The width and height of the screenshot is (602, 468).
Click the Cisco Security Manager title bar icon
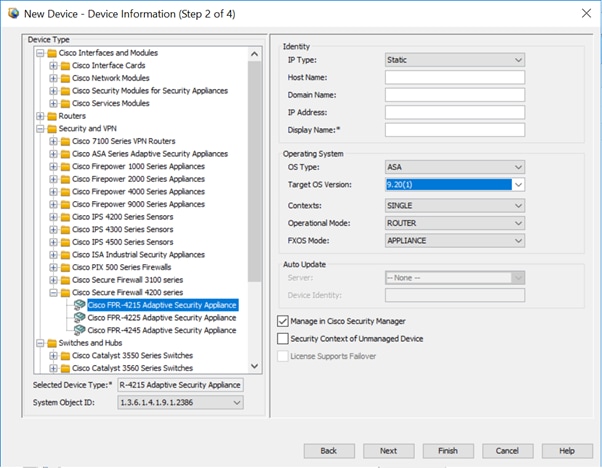(x=13, y=13)
